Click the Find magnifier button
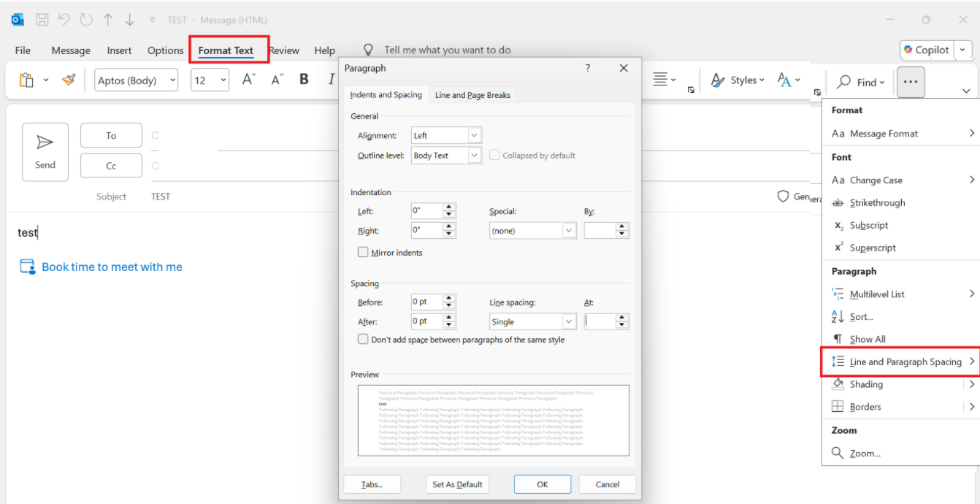This screenshot has height=504, width=980. tap(860, 82)
